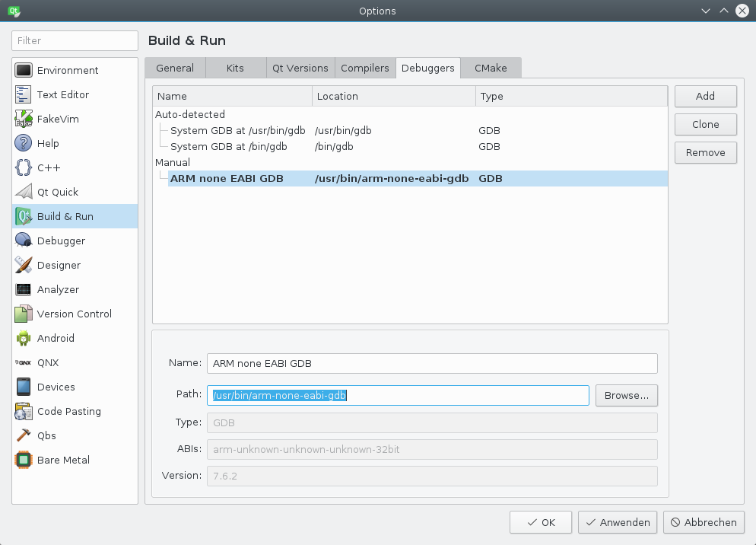Select the Devices tablet icon
The image size is (756, 545).
(23, 387)
